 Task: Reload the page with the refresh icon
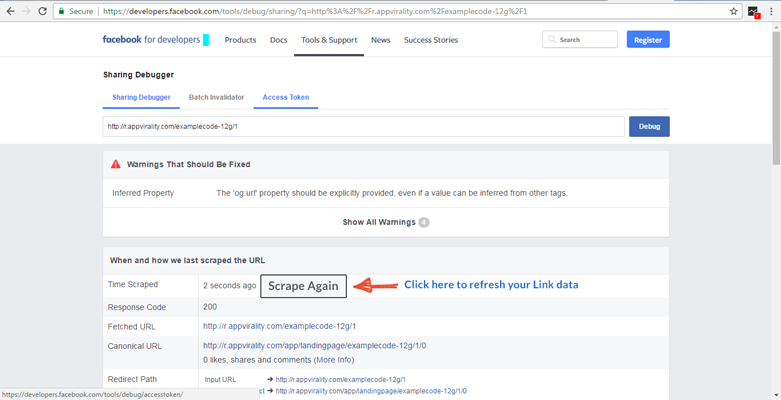pos(42,11)
